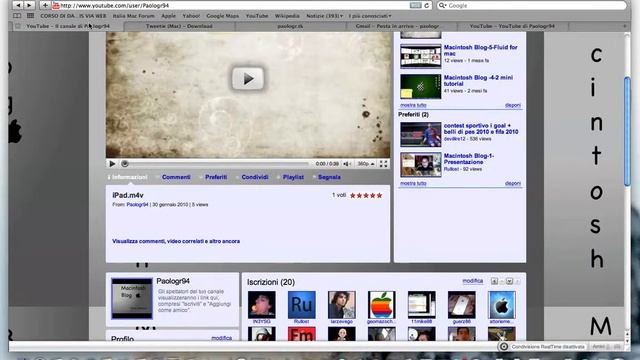Image resolution: width=640 pixels, height=360 pixels.
Task: Open Macintosh Blog -4-2 mini tutorial thumbnail
Action: tap(420, 86)
